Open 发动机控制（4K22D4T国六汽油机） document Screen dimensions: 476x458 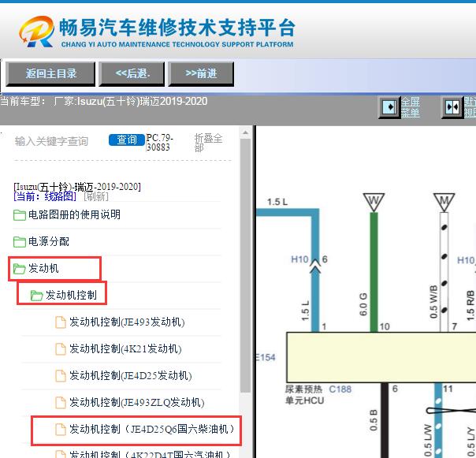coord(150,454)
